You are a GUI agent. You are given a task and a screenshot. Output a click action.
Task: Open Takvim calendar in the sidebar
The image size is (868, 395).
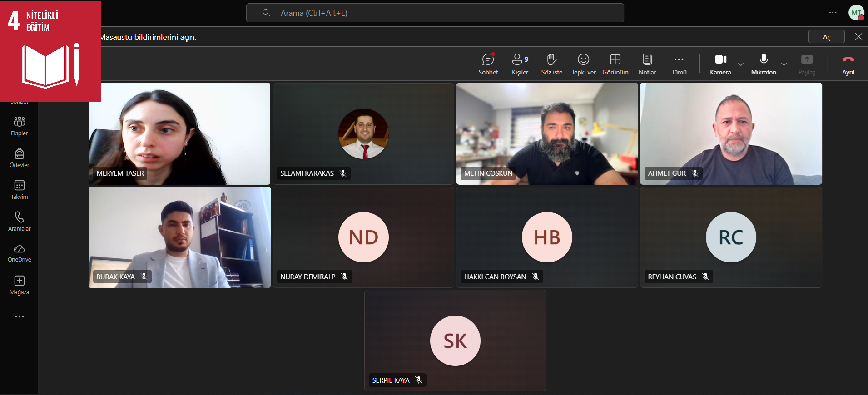click(x=19, y=190)
